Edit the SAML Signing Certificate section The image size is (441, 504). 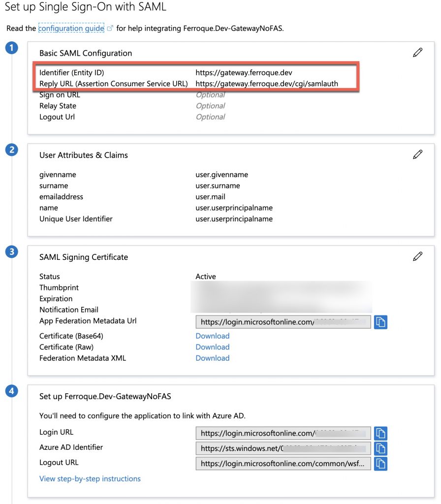point(418,256)
